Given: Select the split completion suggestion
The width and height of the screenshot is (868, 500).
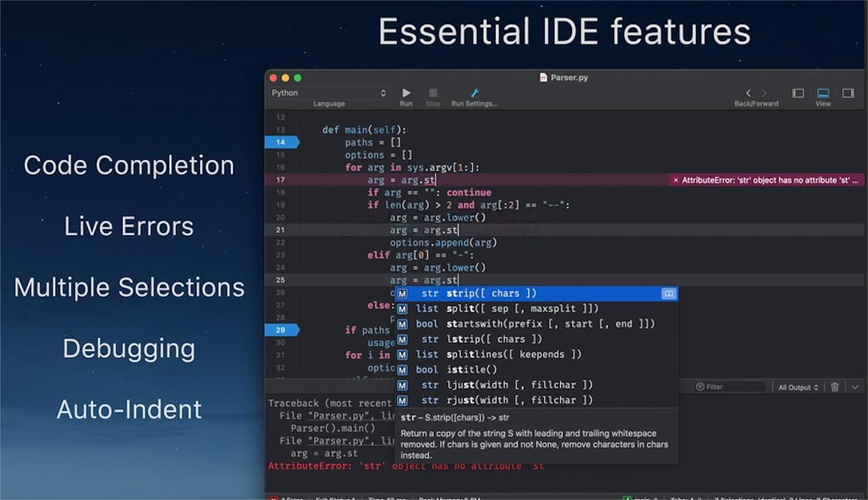Looking at the screenshot, I should pos(536,309).
